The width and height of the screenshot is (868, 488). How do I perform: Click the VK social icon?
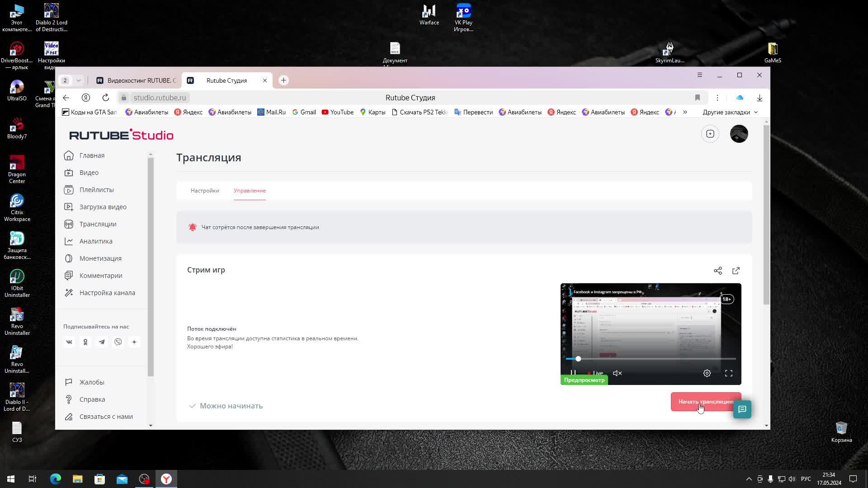point(69,342)
